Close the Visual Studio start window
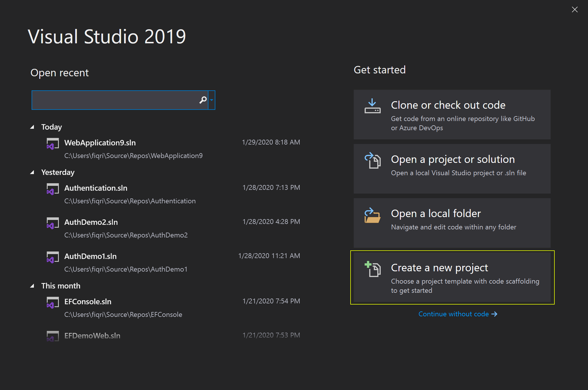588x390 pixels. point(575,10)
